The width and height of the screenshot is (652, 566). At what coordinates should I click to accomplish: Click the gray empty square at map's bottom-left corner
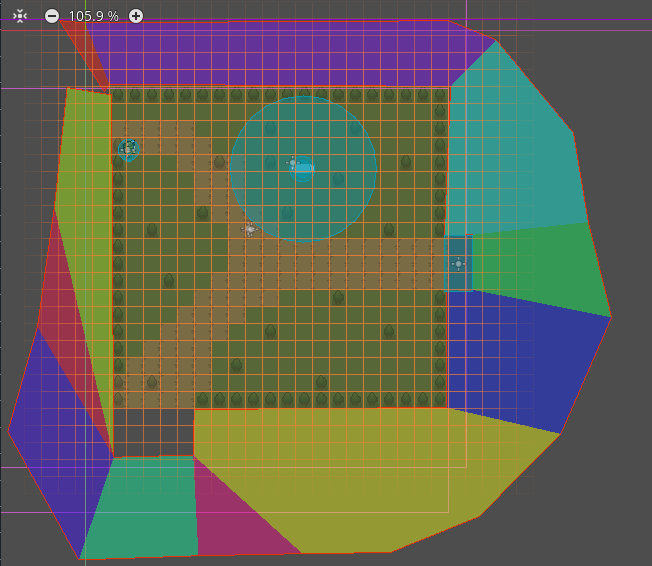coord(153,432)
